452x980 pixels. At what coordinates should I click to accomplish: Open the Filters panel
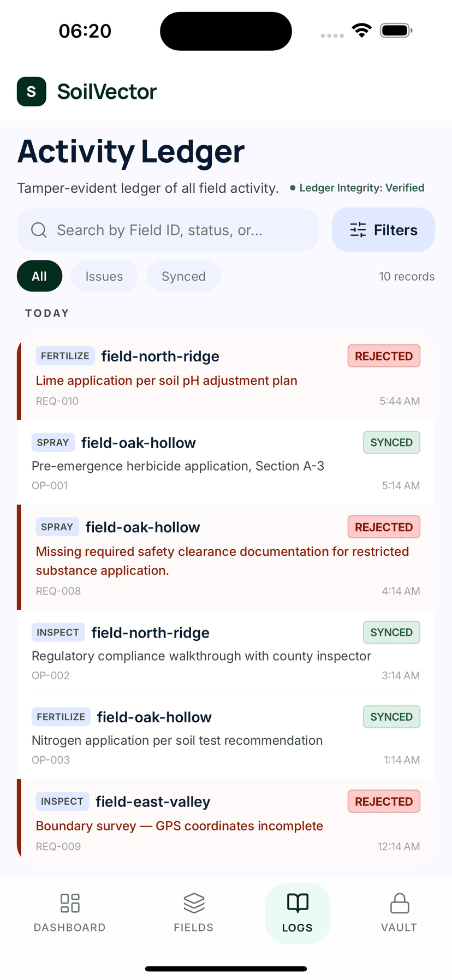point(383,230)
